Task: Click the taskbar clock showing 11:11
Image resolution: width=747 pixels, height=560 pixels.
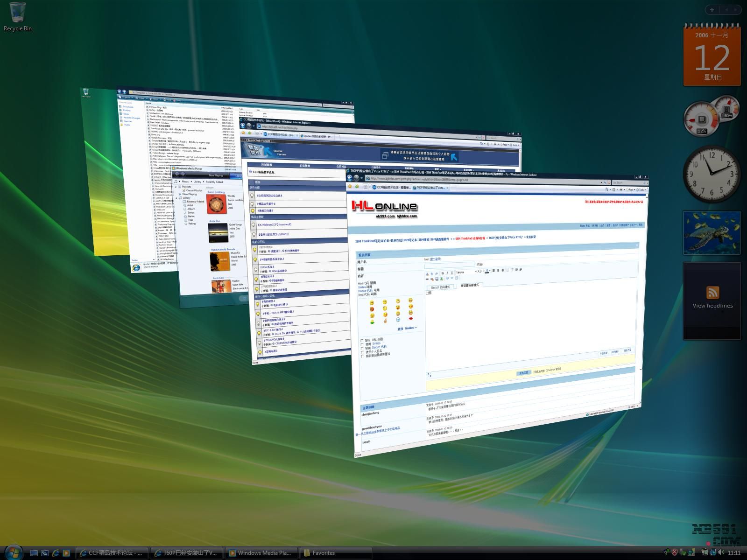Action: 734,553
